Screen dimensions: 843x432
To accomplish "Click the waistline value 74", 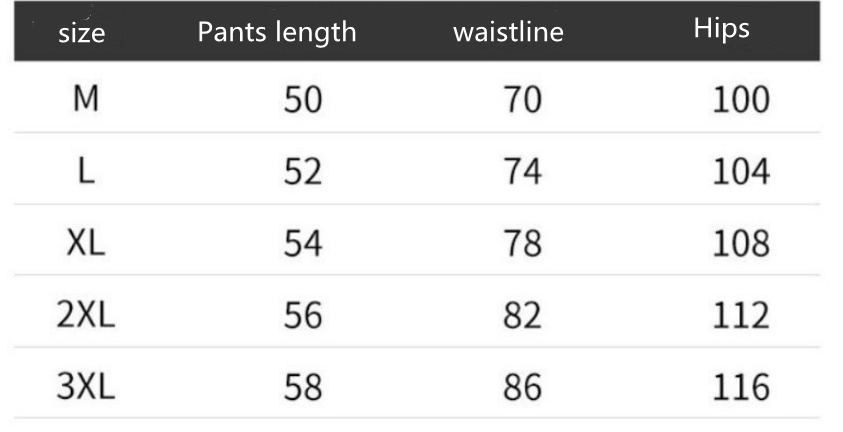I will 521,172.
